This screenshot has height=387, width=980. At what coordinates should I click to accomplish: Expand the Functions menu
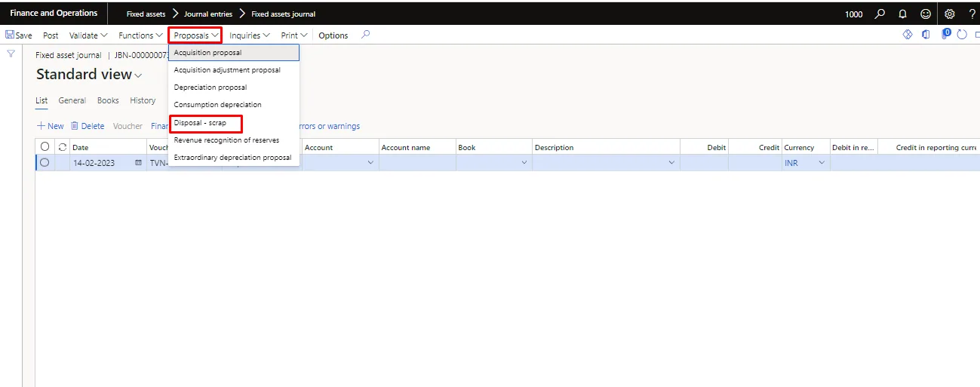[140, 35]
